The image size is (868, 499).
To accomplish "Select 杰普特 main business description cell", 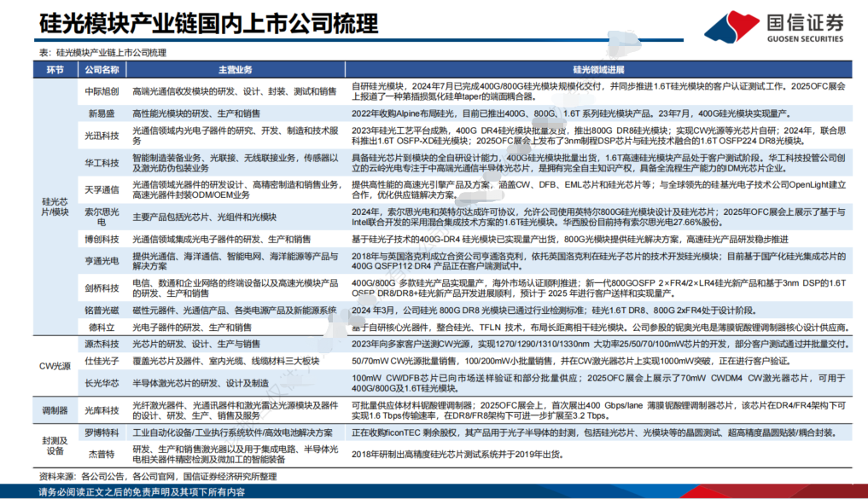I will (236, 454).
